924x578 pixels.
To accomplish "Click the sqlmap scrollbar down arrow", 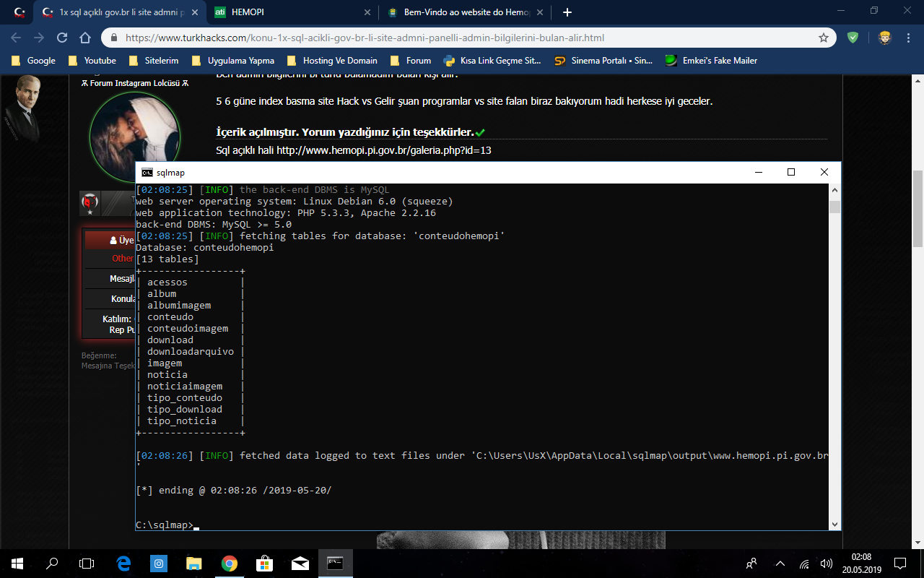I will pyautogui.click(x=834, y=525).
